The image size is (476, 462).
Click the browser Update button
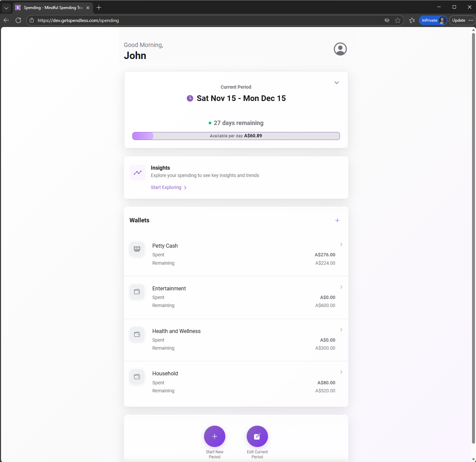(459, 20)
